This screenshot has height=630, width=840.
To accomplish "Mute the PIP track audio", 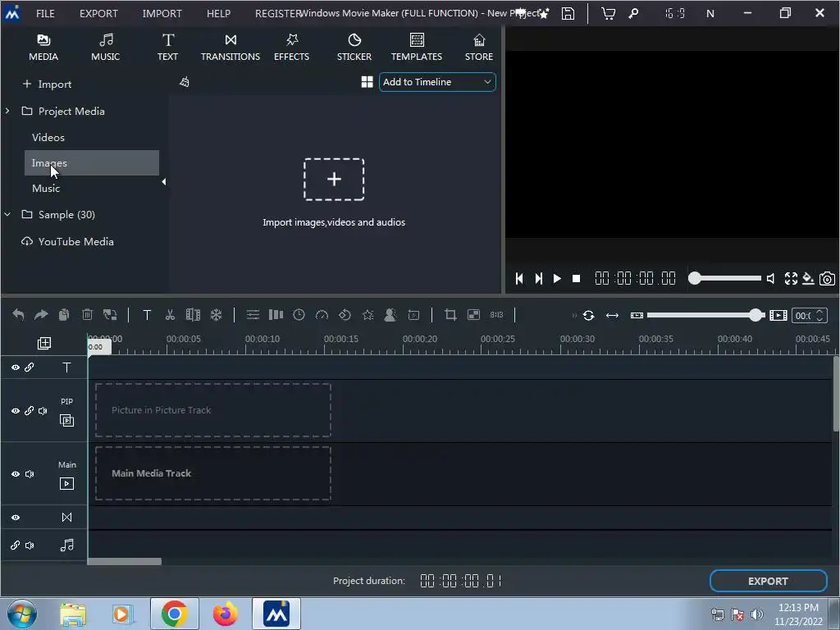I will tap(43, 411).
